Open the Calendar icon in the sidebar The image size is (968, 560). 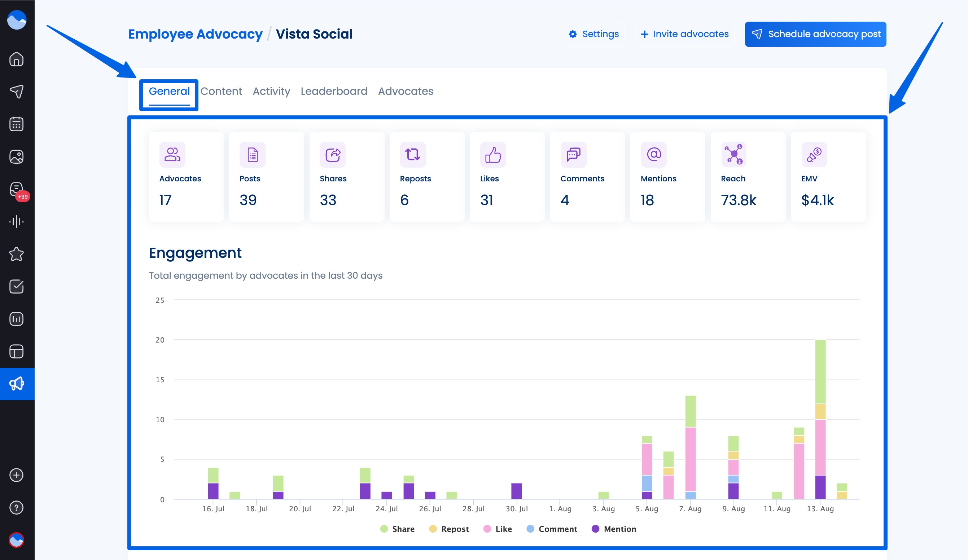[x=17, y=124]
